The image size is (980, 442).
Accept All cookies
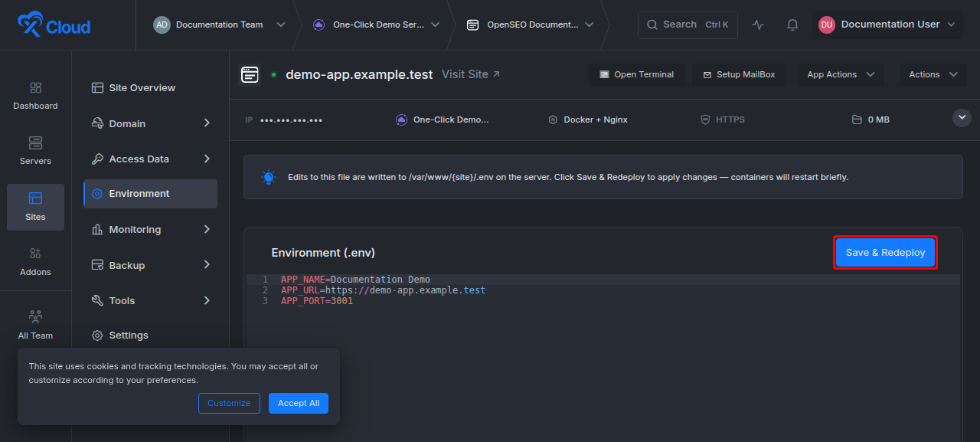(x=299, y=403)
